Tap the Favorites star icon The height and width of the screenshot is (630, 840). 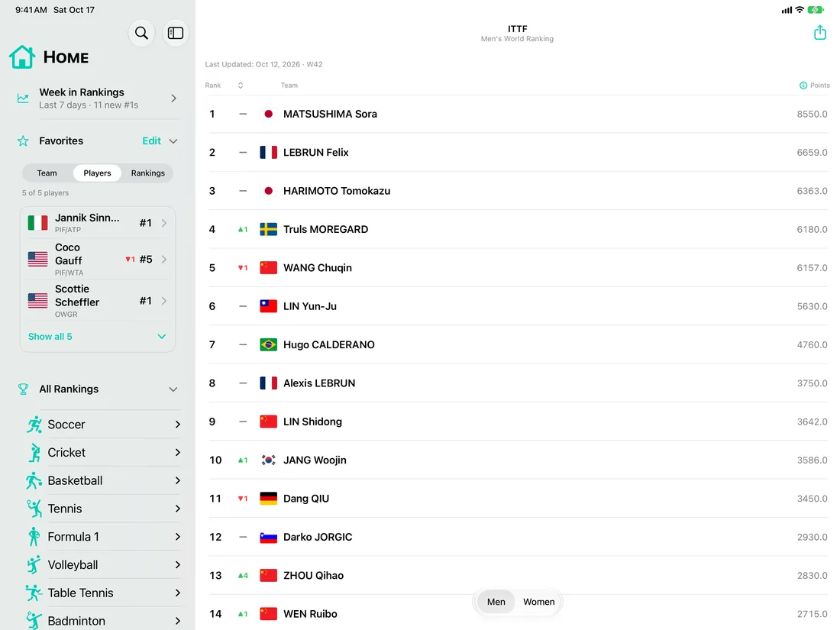(x=23, y=141)
